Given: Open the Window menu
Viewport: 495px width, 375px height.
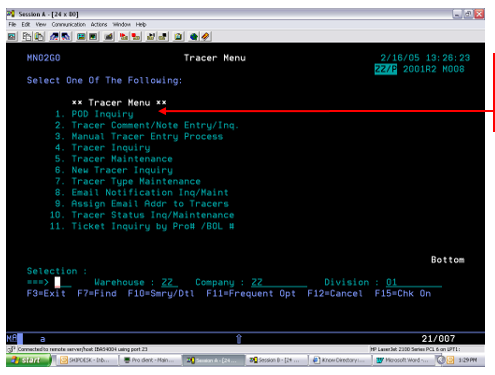Looking at the screenshot, I should point(122,24).
